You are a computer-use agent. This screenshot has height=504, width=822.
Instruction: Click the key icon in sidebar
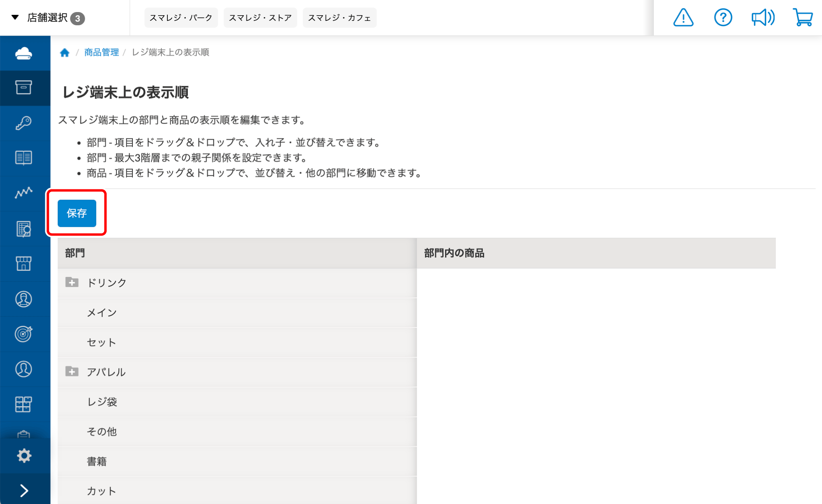coord(24,123)
